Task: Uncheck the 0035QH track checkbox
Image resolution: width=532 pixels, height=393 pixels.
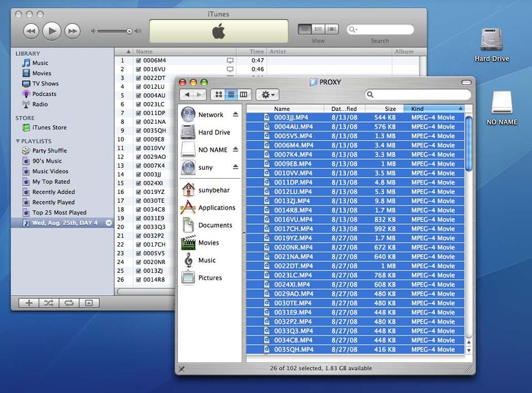Action: pos(138,130)
